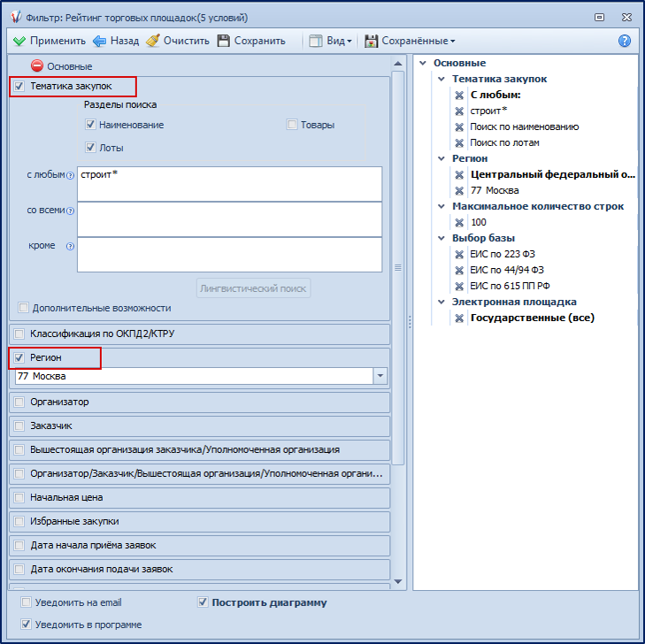Remove the С любым: condition
This screenshot has height=644, width=645.
[x=459, y=96]
